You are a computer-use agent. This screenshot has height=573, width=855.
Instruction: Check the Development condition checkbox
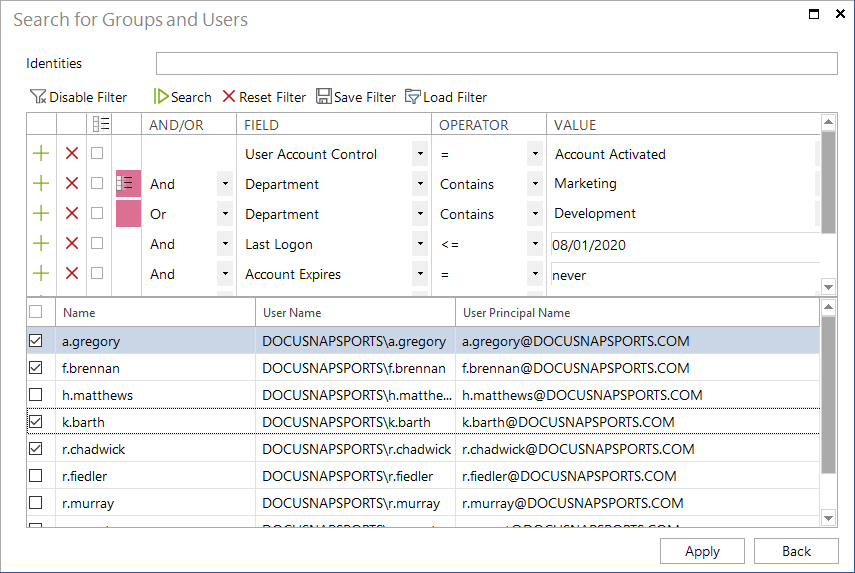tap(97, 213)
